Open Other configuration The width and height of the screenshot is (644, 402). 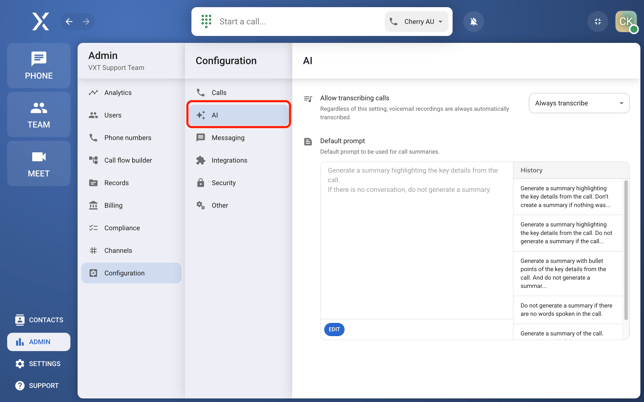[238, 205]
